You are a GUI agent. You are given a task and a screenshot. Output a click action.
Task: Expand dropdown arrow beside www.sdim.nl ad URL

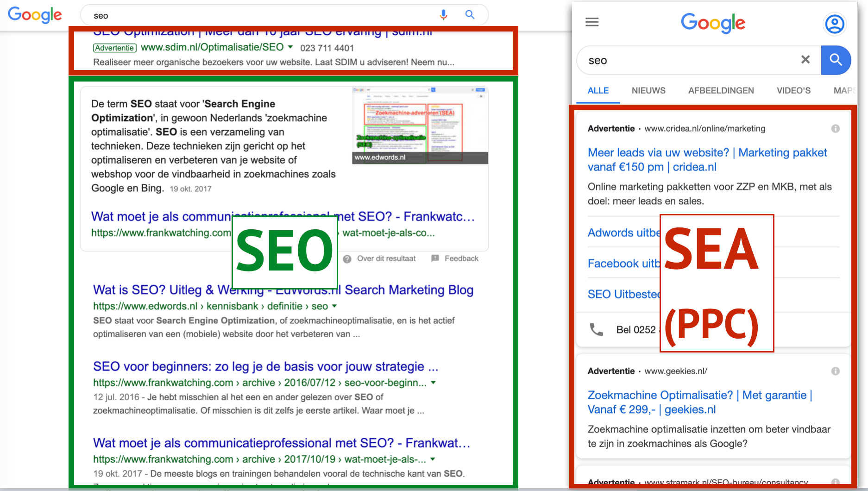click(x=290, y=47)
